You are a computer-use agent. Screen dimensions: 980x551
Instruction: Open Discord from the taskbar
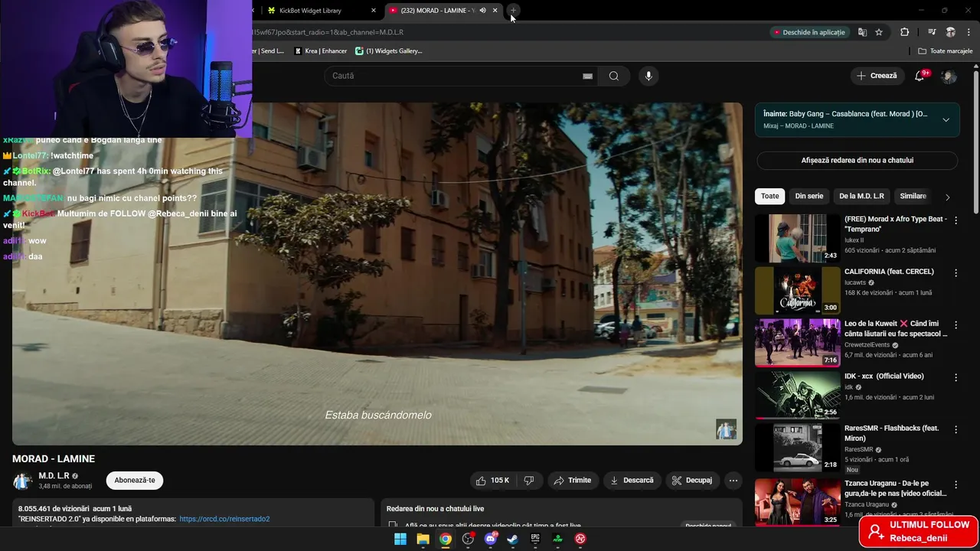coord(491,539)
